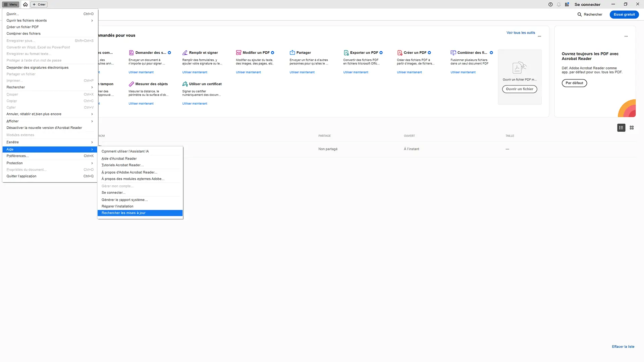Select the Demander des signatures tool icon
The width and height of the screenshot is (644, 362).
131,53
